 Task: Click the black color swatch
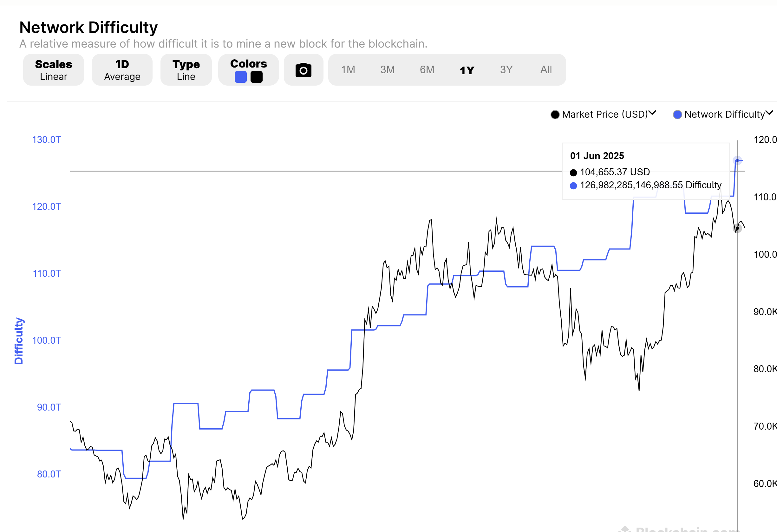click(257, 77)
